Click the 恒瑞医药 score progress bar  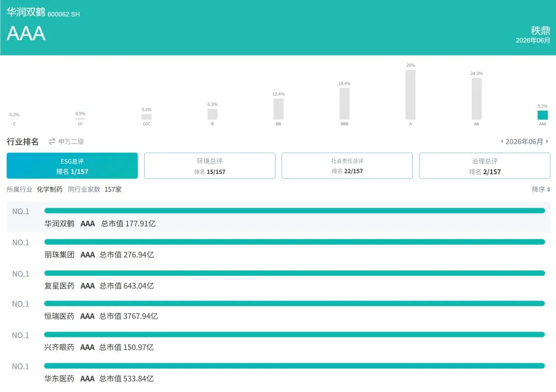coord(294,304)
